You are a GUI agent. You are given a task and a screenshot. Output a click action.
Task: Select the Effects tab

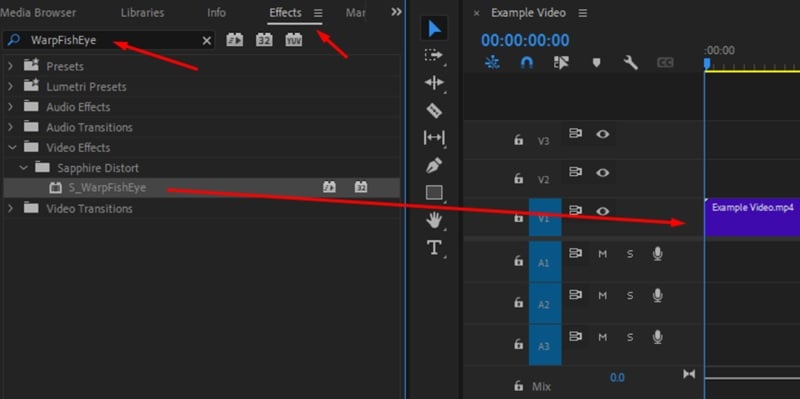tap(285, 13)
